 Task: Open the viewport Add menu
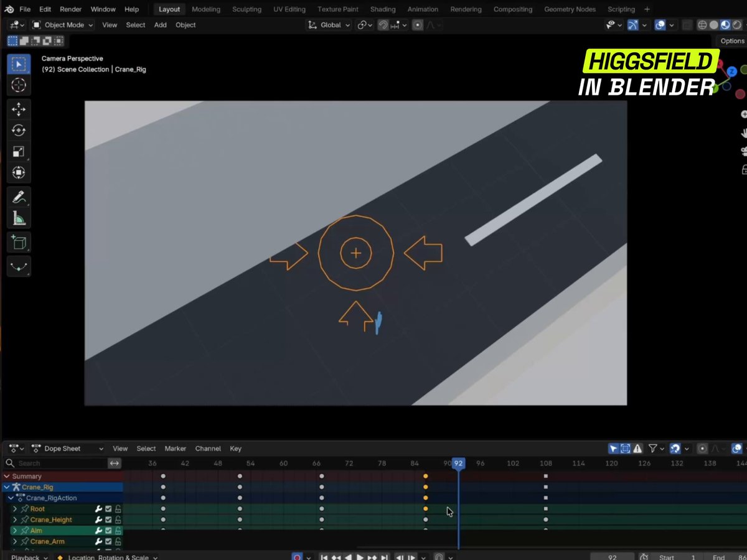pos(160,25)
